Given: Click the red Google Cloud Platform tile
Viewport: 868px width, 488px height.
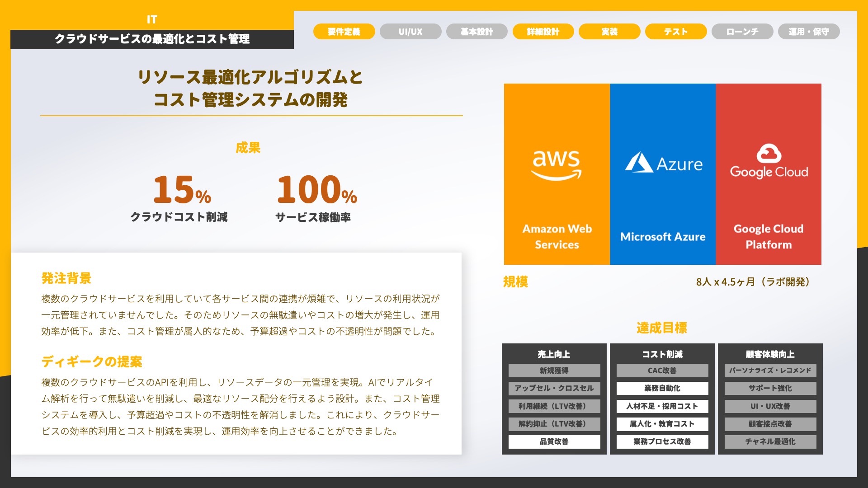Looking at the screenshot, I should click(769, 203).
